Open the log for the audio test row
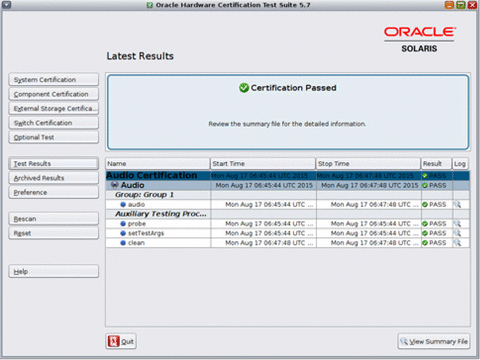Screen dimensions: 480x360 [457, 204]
